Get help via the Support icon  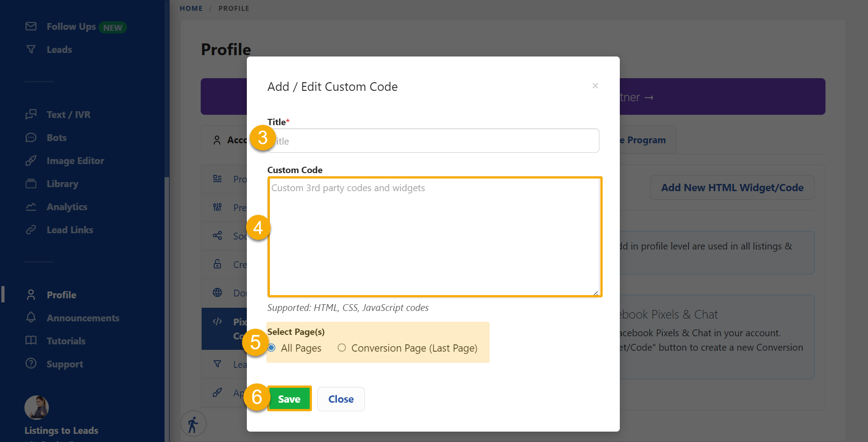(65, 364)
